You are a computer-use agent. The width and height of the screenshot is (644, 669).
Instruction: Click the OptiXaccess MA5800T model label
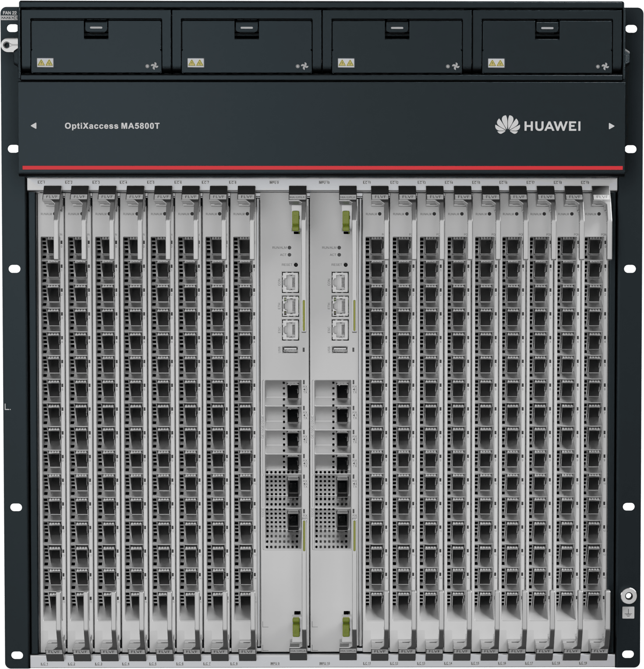click(x=112, y=126)
